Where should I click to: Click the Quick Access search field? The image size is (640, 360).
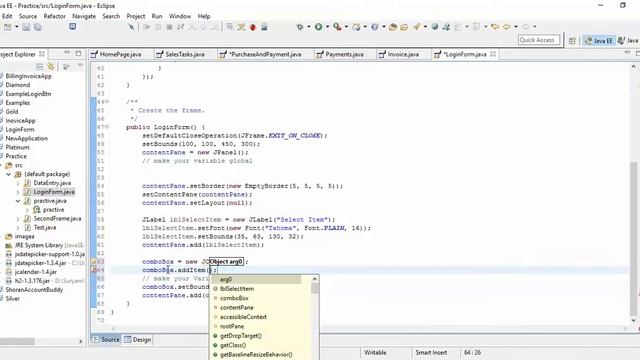click(539, 40)
